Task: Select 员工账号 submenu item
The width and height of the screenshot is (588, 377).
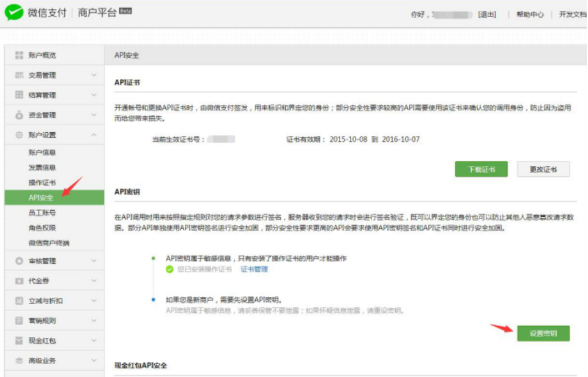Action: (x=42, y=213)
